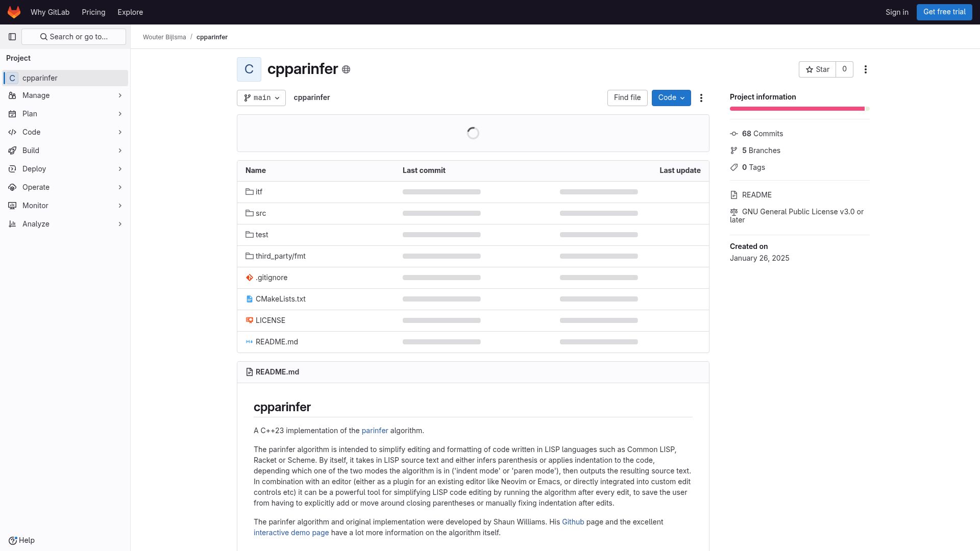Click the scales icon beside GNU license
The height and width of the screenshot is (551, 980).
coord(734,212)
